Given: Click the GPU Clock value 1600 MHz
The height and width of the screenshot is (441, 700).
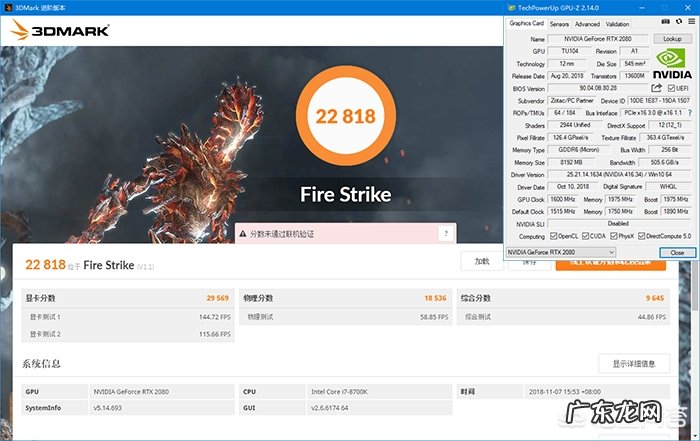Looking at the screenshot, I should [563, 200].
